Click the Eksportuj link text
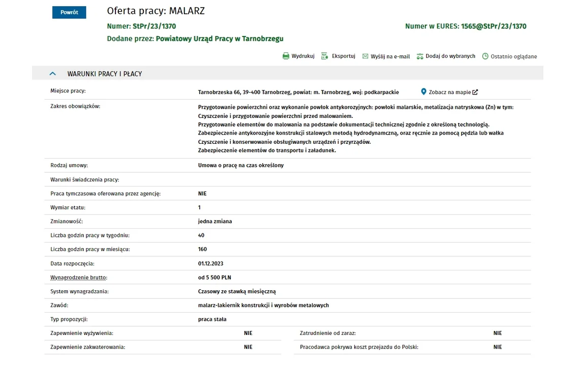The height and width of the screenshot is (366, 588). click(344, 56)
